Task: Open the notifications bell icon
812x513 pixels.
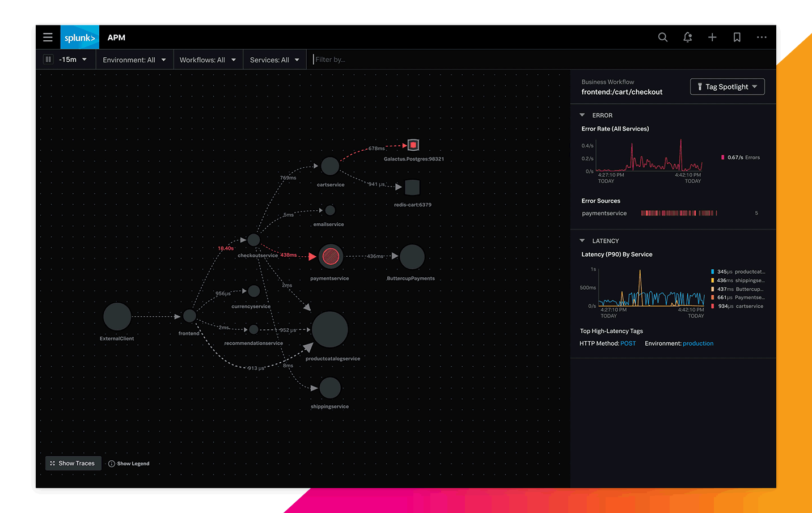Action: tap(688, 37)
